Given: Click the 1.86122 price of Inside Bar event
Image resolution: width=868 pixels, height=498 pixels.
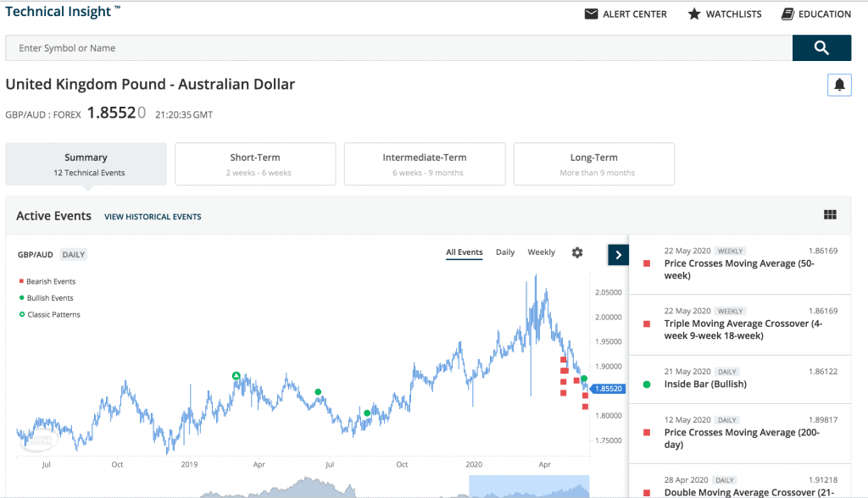Looking at the screenshot, I should click(822, 372).
